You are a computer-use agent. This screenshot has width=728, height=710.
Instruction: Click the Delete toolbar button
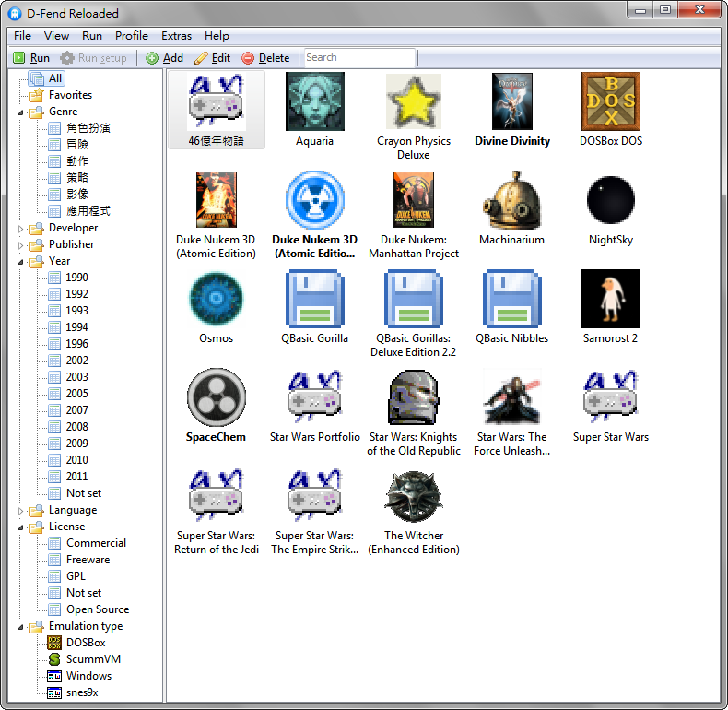tap(265, 58)
